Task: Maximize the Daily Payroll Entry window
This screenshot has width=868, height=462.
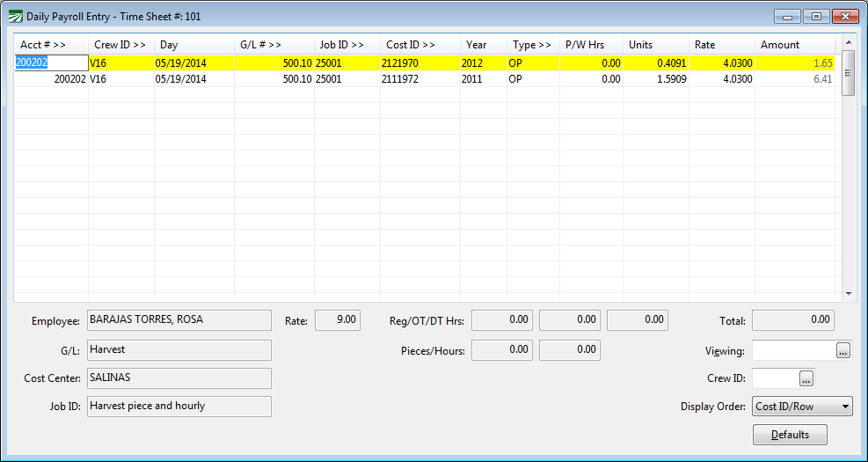Action: tap(815, 16)
